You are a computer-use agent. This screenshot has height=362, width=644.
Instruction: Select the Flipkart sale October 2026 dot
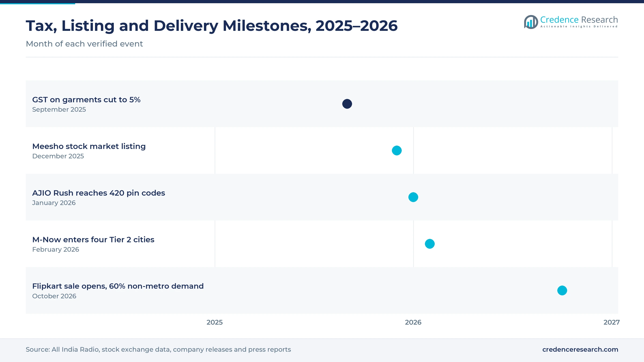click(562, 290)
